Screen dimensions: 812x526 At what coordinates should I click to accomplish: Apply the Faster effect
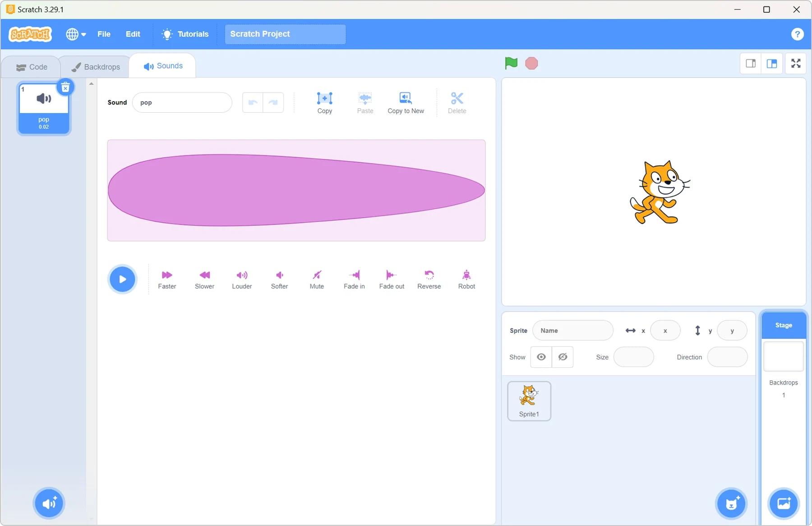[167, 280]
